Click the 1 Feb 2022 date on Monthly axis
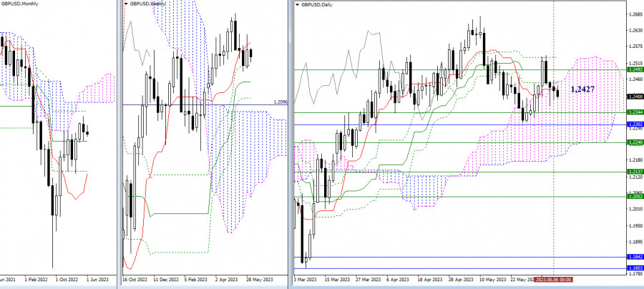 [x=36, y=280]
